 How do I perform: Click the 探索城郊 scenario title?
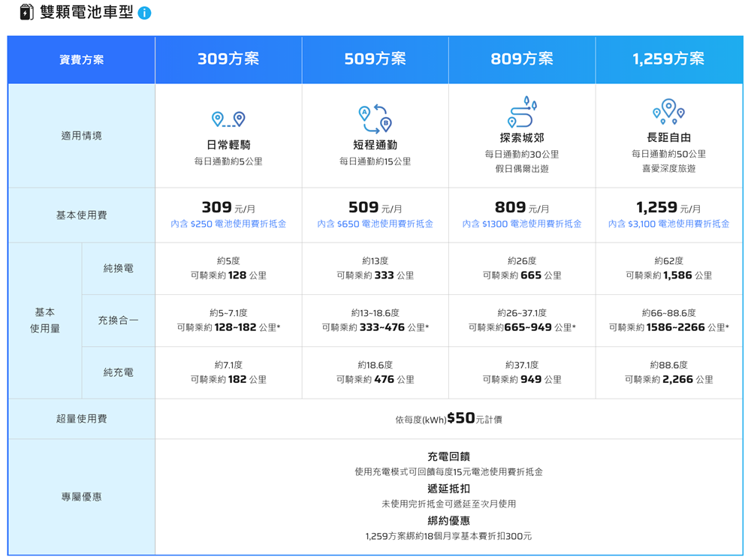[522, 138]
